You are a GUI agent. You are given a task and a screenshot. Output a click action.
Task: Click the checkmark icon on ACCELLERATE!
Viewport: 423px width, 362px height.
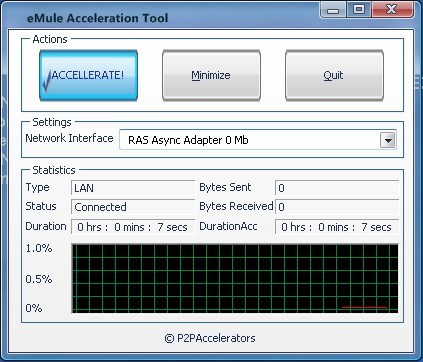point(47,81)
